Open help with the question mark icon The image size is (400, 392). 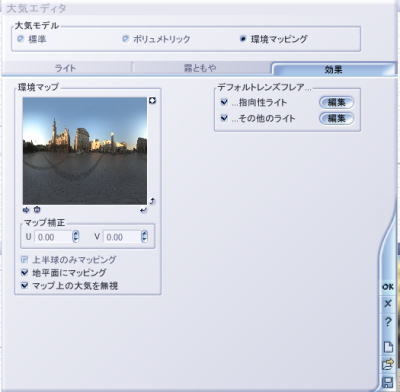click(x=388, y=322)
